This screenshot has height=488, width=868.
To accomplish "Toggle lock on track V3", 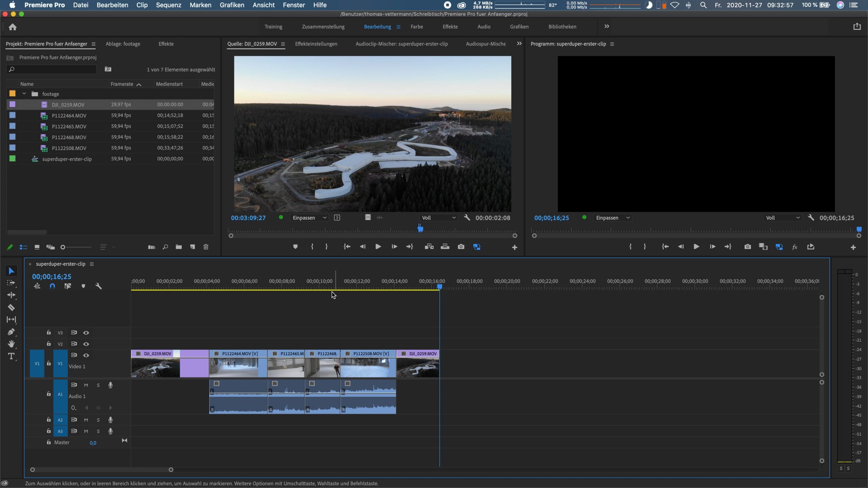I will [49, 332].
